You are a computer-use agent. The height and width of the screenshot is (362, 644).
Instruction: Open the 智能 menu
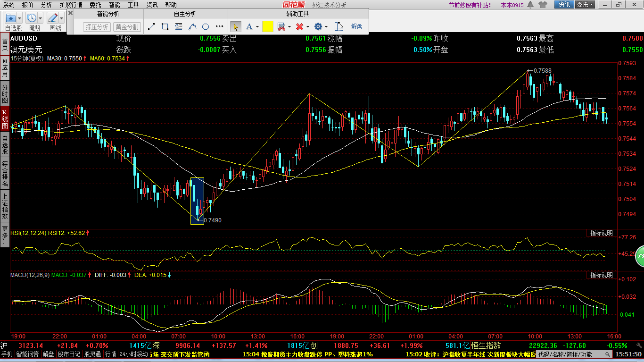pyautogui.click(x=114, y=5)
